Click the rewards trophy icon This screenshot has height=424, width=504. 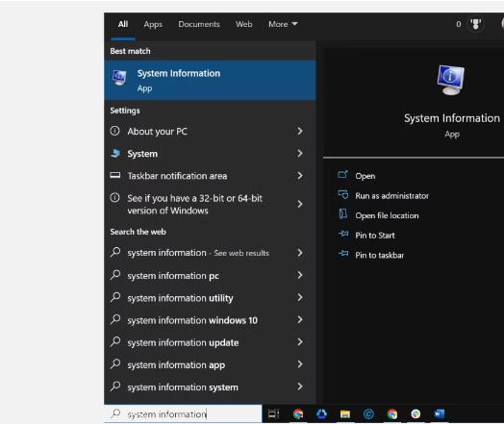pyautogui.click(x=475, y=24)
